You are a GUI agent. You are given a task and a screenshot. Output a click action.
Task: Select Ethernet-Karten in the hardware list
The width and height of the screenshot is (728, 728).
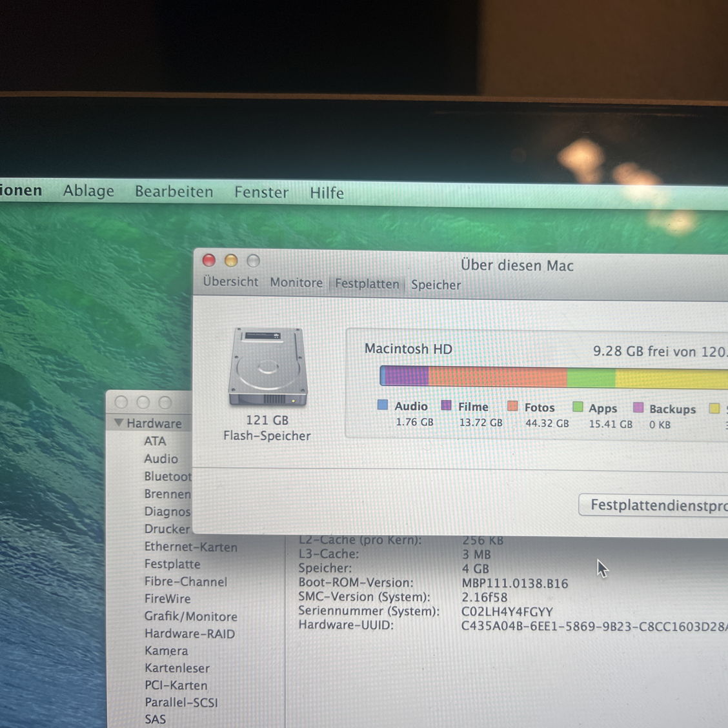190,547
